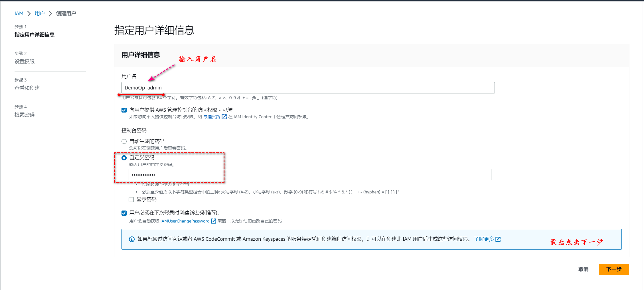Open the 了解更多 link
Screen dimensions: 644x290
coord(484,239)
